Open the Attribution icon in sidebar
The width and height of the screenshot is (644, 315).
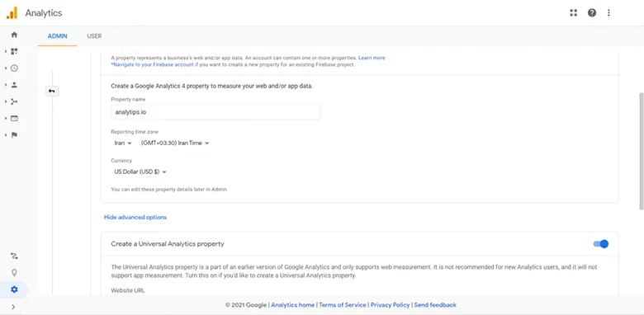(14, 256)
